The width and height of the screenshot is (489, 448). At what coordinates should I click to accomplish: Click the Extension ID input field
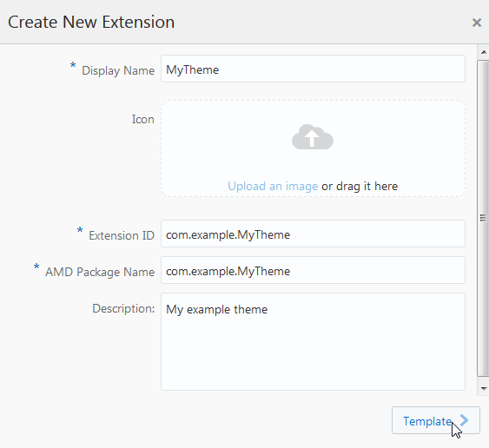313,234
